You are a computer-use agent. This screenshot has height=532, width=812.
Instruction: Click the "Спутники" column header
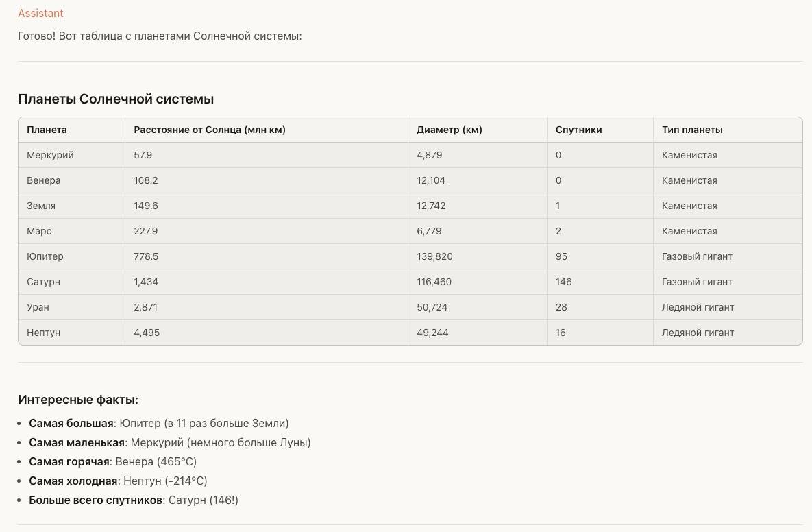579,130
